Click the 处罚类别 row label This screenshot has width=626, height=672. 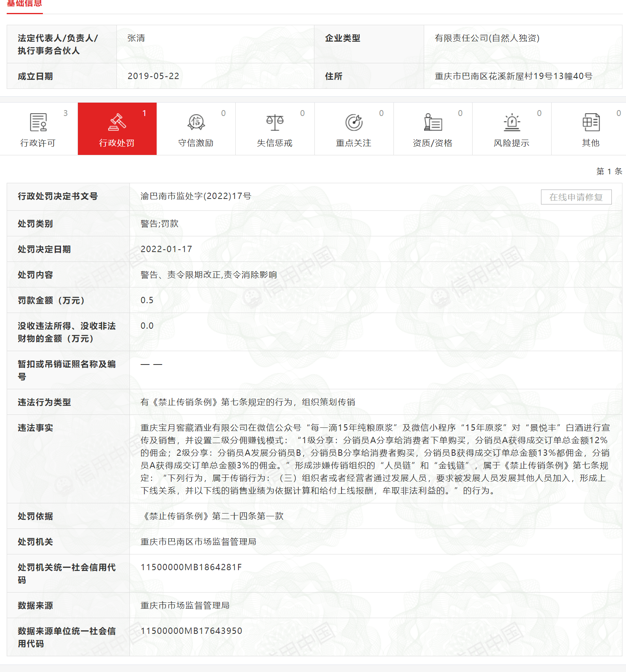(35, 224)
